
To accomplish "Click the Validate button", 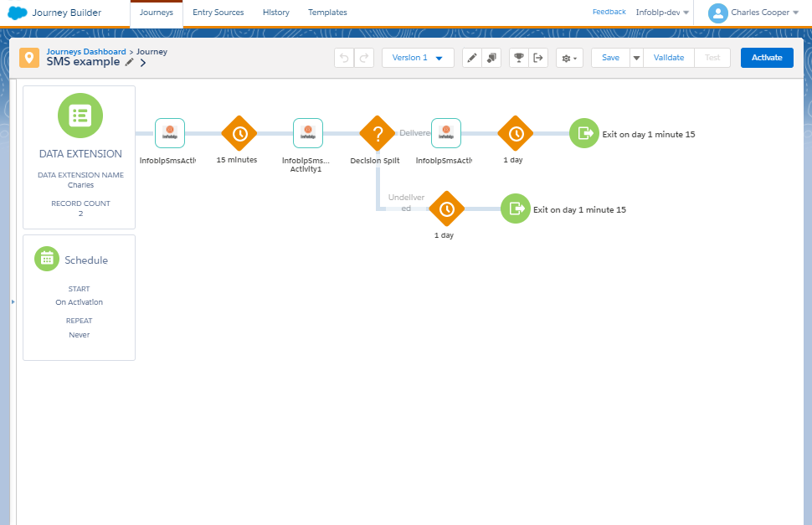I will (669, 58).
